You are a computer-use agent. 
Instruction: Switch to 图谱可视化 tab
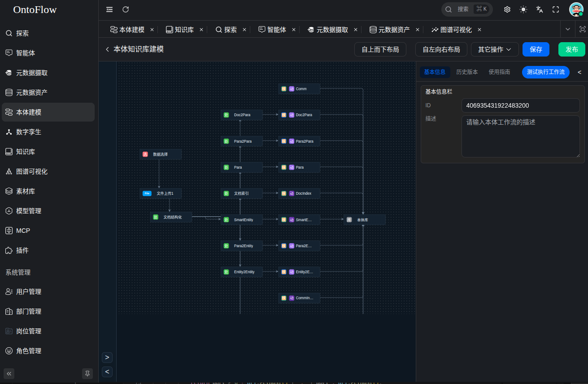point(452,30)
